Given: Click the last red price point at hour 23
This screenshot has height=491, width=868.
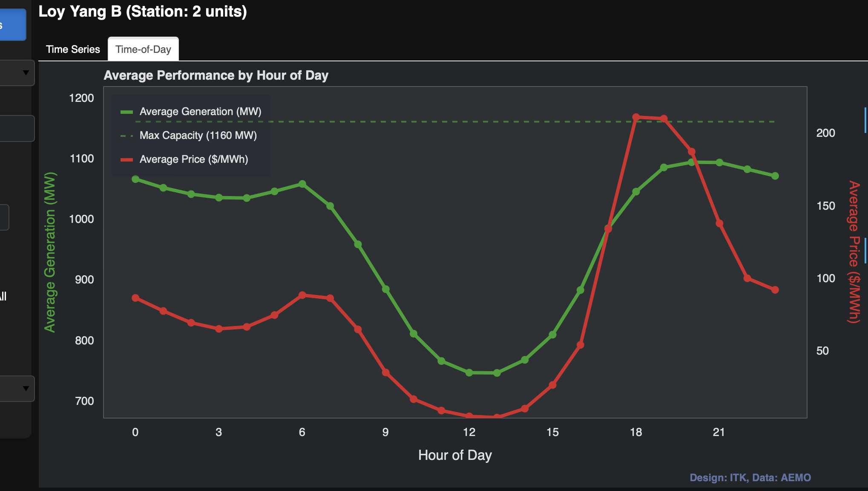Looking at the screenshot, I should point(775,290).
